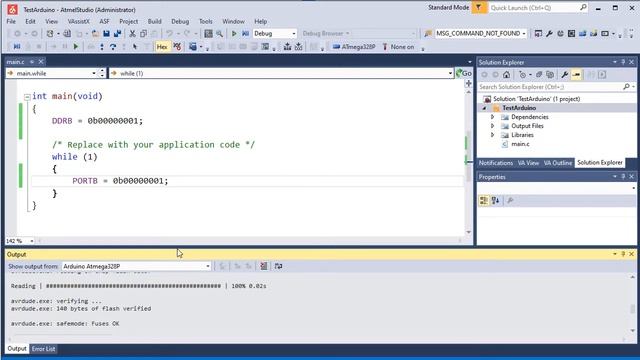Screen dimensions: 640x360
Task: Click Alphabetical sort icon in Properties panel
Action: pyautogui.click(x=496, y=200)
